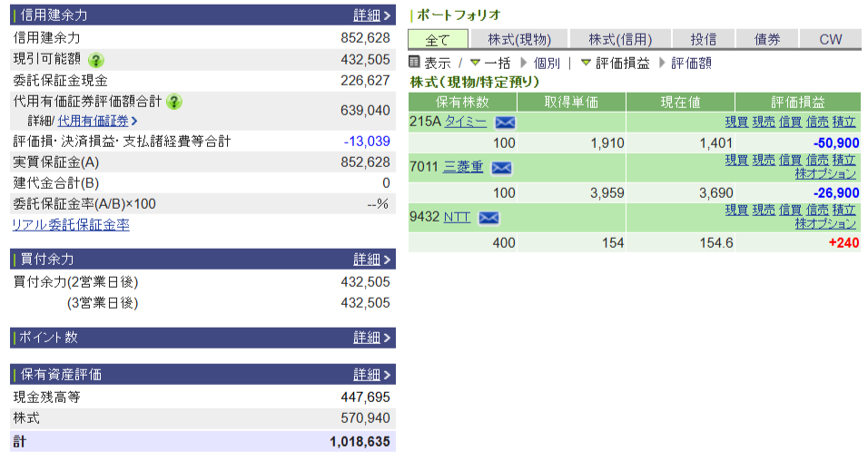The width and height of the screenshot is (868, 461).
Task: Open 詳細 for ポイント数 section
Action: point(371,338)
